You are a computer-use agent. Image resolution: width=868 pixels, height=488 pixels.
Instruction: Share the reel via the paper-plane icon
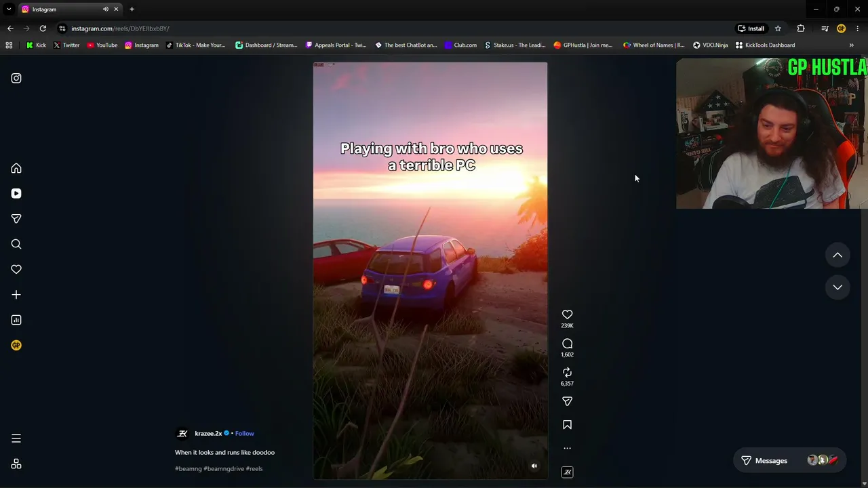[568, 401]
